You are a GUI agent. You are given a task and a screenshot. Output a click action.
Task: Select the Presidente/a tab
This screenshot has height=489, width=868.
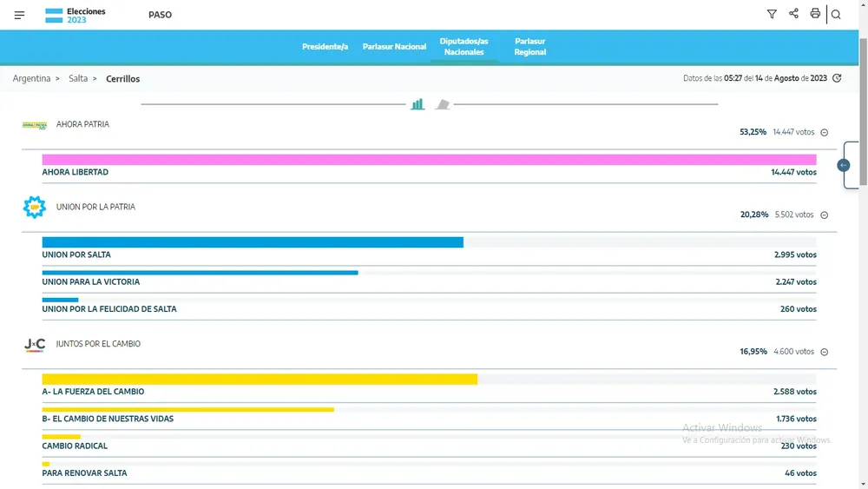325,47
